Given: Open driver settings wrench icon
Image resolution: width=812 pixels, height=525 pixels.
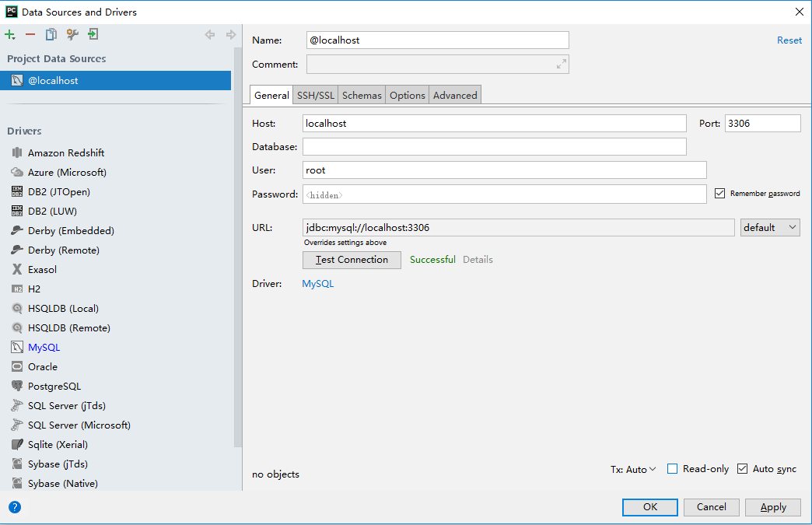Looking at the screenshot, I should pyautogui.click(x=72, y=35).
